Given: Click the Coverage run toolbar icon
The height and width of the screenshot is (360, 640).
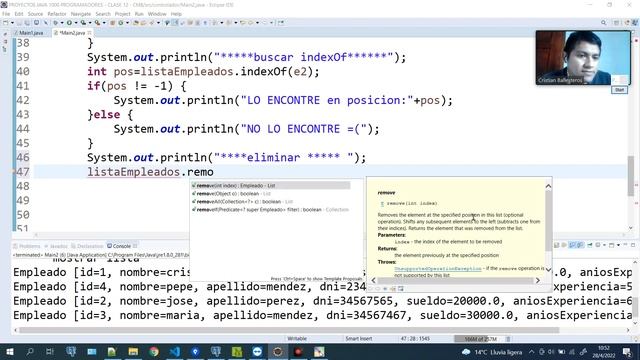Looking at the screenshot, I should coord(83,23).
